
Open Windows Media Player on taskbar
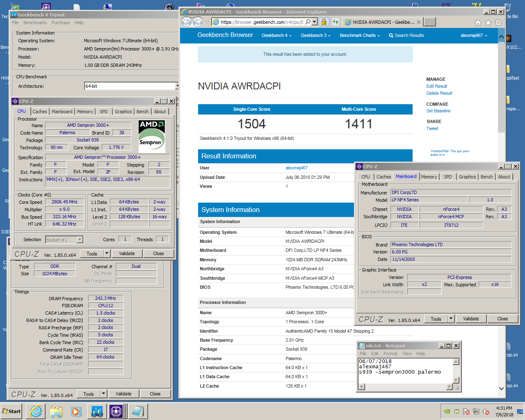(76, 411)
